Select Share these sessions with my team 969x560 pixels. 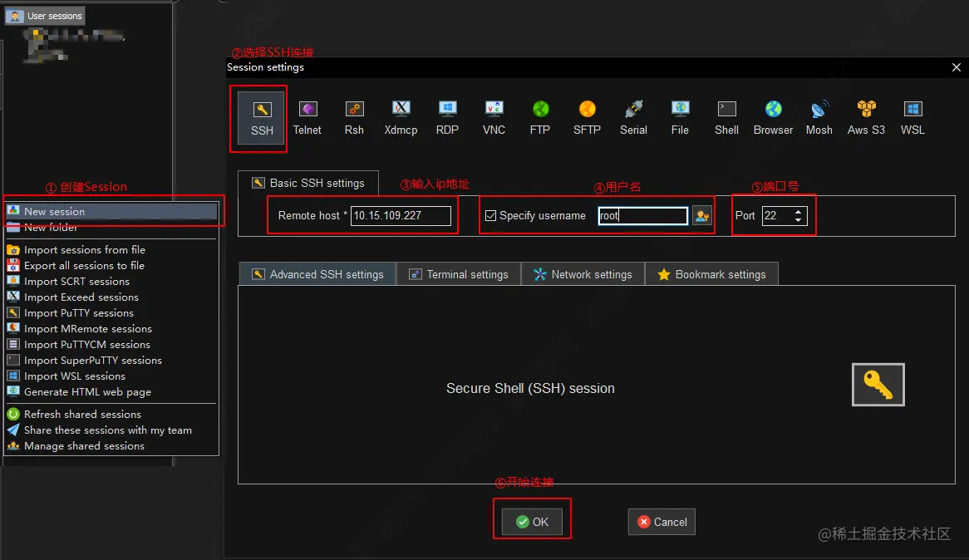tap(112, 430)
